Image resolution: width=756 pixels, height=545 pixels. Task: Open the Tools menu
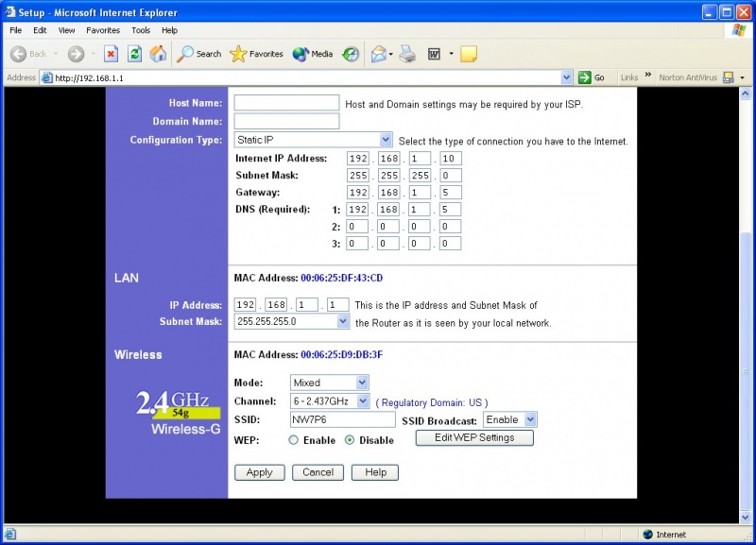tap(140, 29)
